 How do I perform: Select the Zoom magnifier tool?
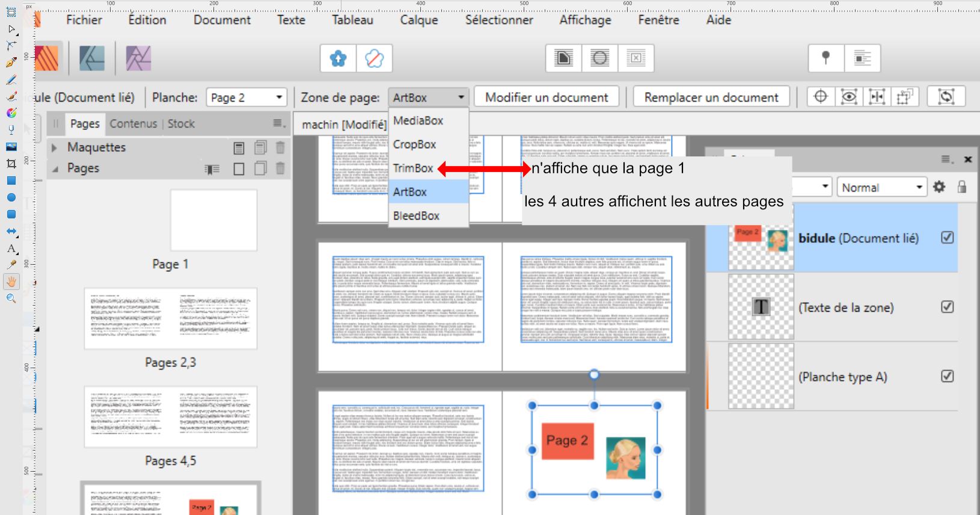[x=11, y=298]
